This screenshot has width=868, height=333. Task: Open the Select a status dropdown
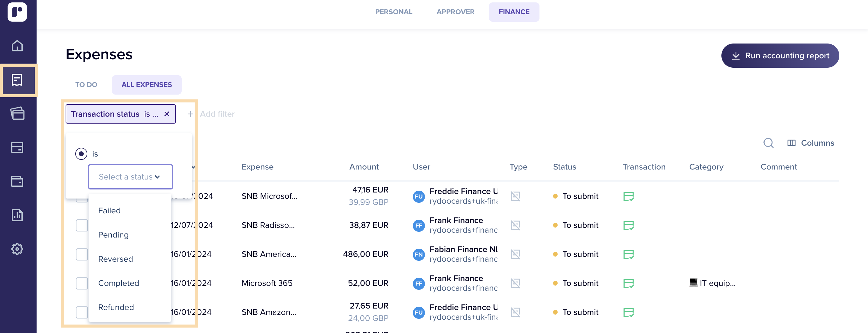click(x=130, y=176)
